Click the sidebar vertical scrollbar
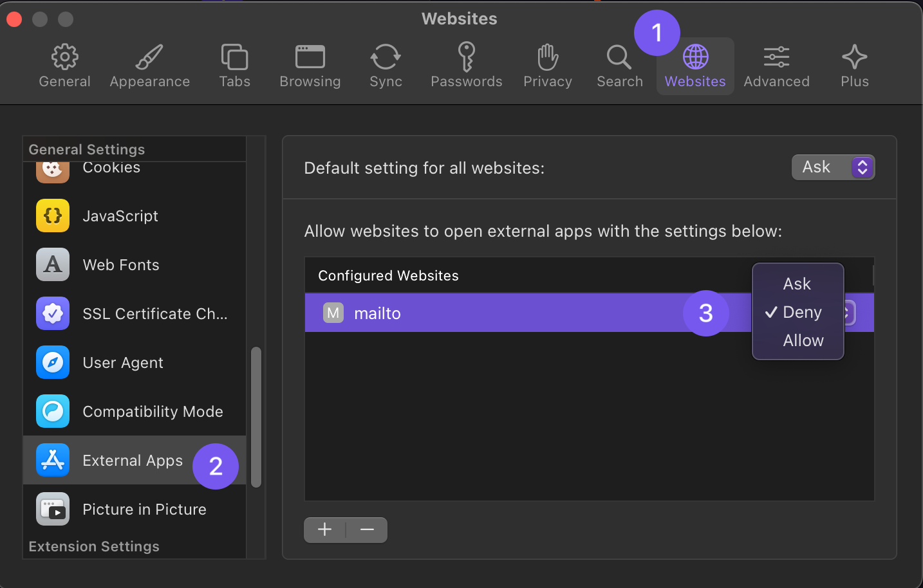The width and height of the screenshot is (923, 588). tap(256, 417)
